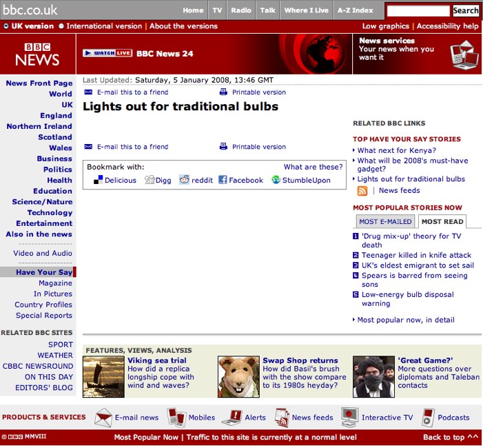Click the lower Printable version printer icon
Viewport: 483px width, 448px height.
tap(223, 146)
